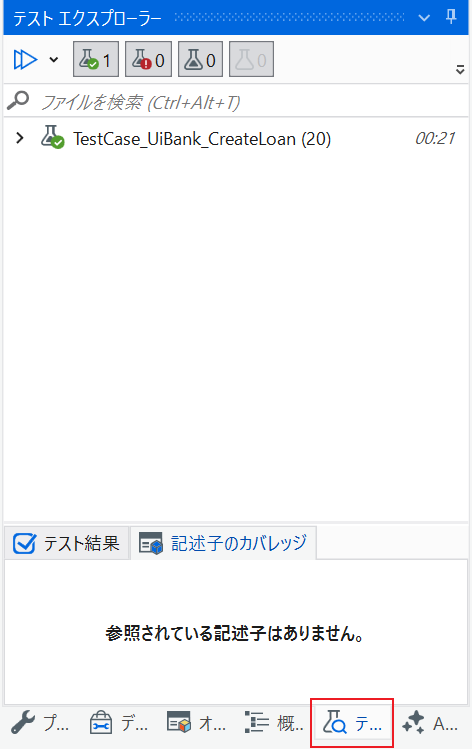Toggle the passed tests filter showing 1
This screenshot has height=749, width=472.
tap(96, 59)
